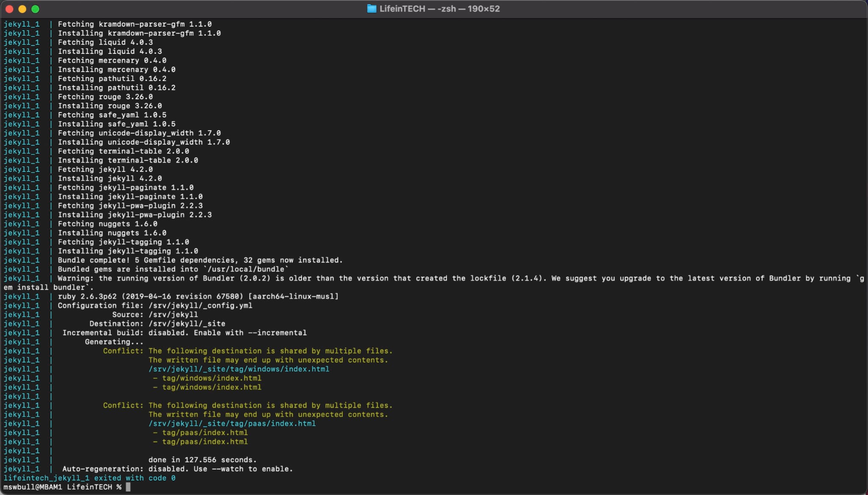This screenshot has height=495, width=868.
Task: Click line 'Fetching pathutil 0.16.2'
Action: click(112, 78)
